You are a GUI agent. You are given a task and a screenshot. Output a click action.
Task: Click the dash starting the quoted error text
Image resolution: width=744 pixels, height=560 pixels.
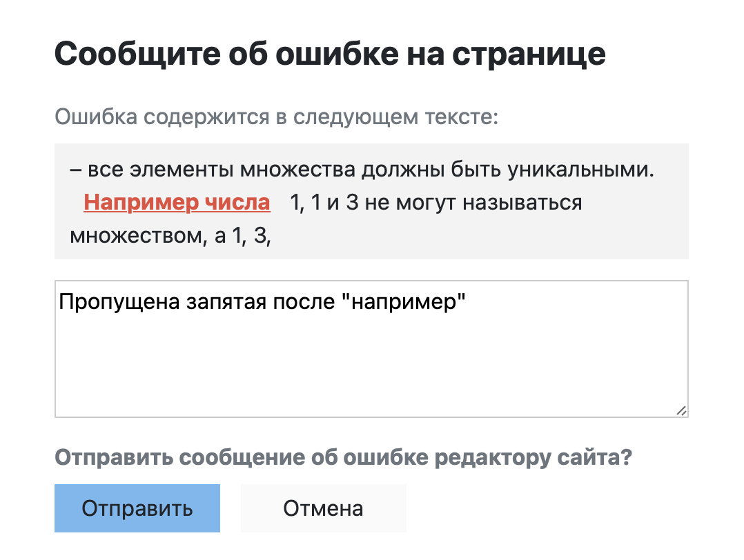(x=76, y=170)
